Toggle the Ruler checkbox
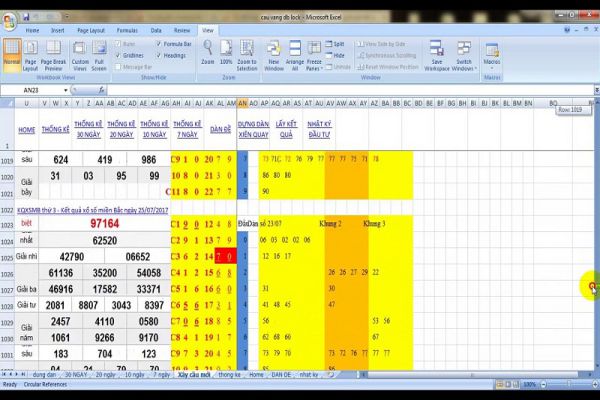Screen dimensions: 600x400 point(125,44)
